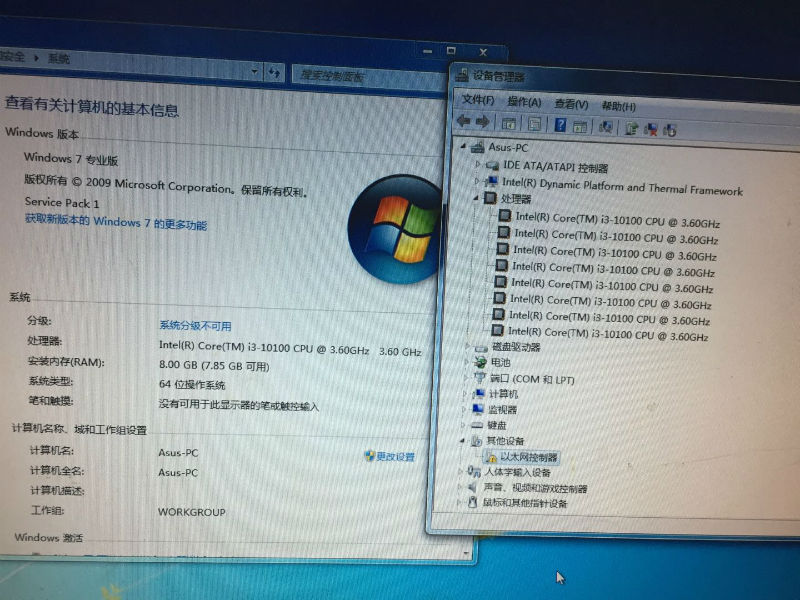Click the Asus-PC value next to 计算机全名
The image size is (800, 600).
(178, 472)
